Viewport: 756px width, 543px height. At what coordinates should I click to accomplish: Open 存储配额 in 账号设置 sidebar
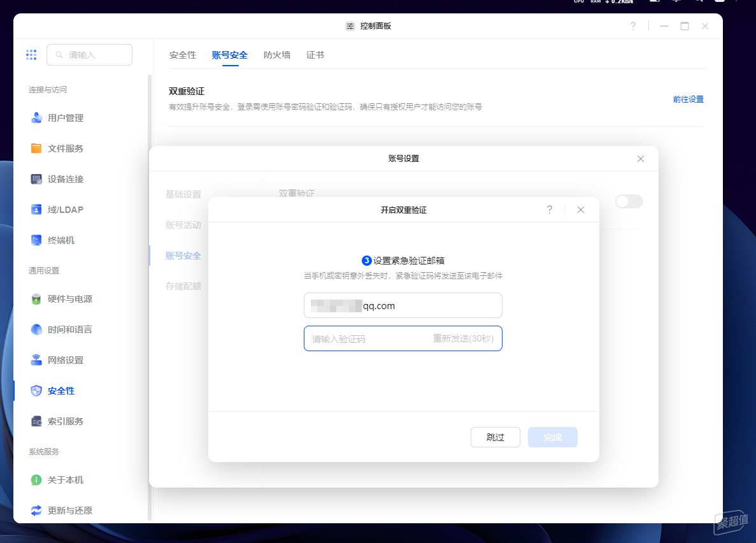point(183,286)
